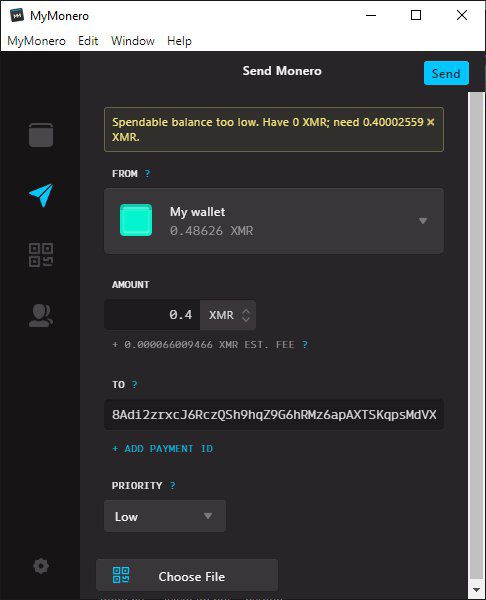Open the Wallets icon in the sidebar

tap(41, 135)
